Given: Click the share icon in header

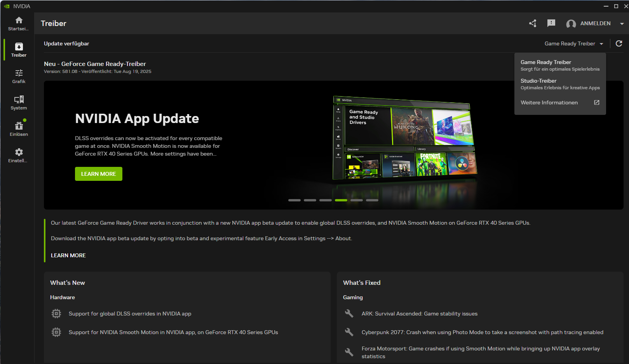Looking at the screenshot, I should 533,23.
